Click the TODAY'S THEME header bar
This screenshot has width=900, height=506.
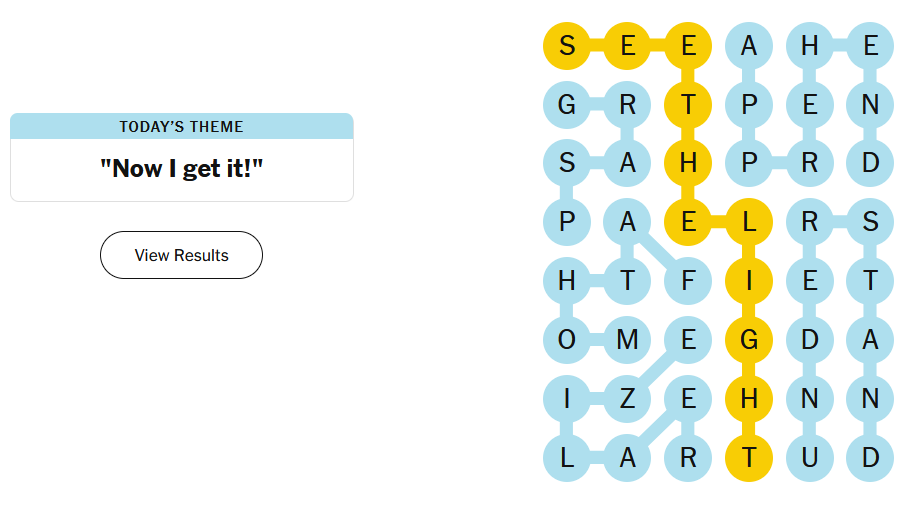[x=181, y=126]
